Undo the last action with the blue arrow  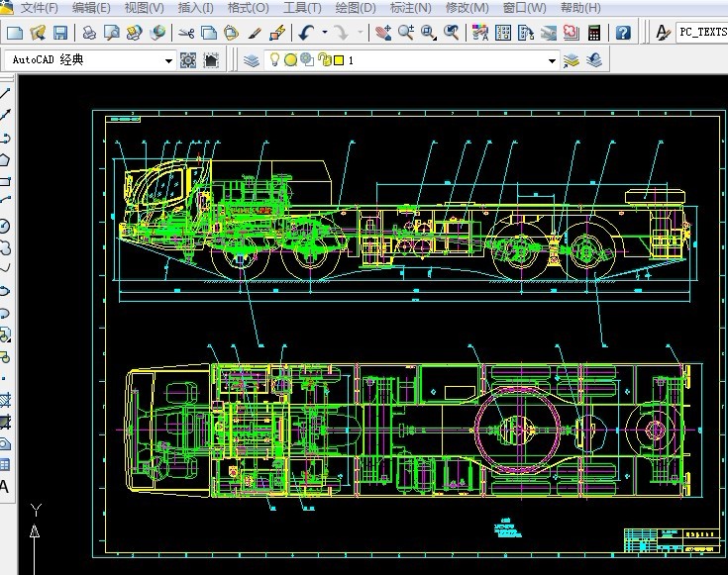[x=306, y=33]
